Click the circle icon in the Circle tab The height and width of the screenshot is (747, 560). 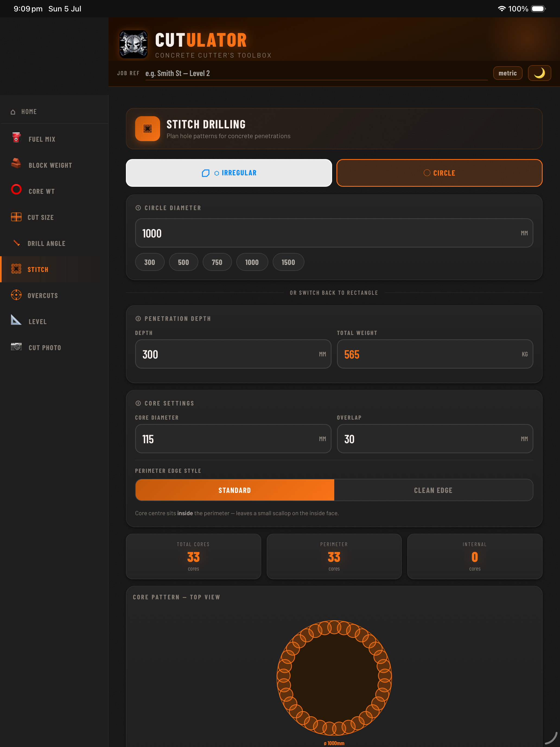(427, 173)
